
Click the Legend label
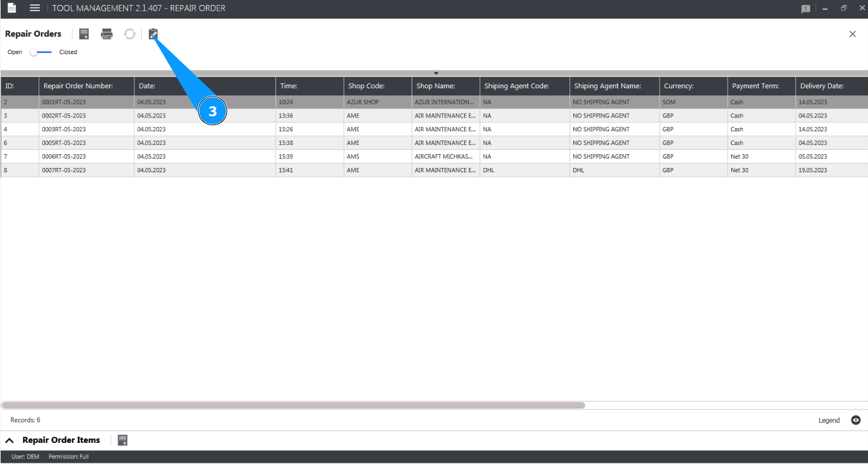pyautogui.click(x=829, y=420)
